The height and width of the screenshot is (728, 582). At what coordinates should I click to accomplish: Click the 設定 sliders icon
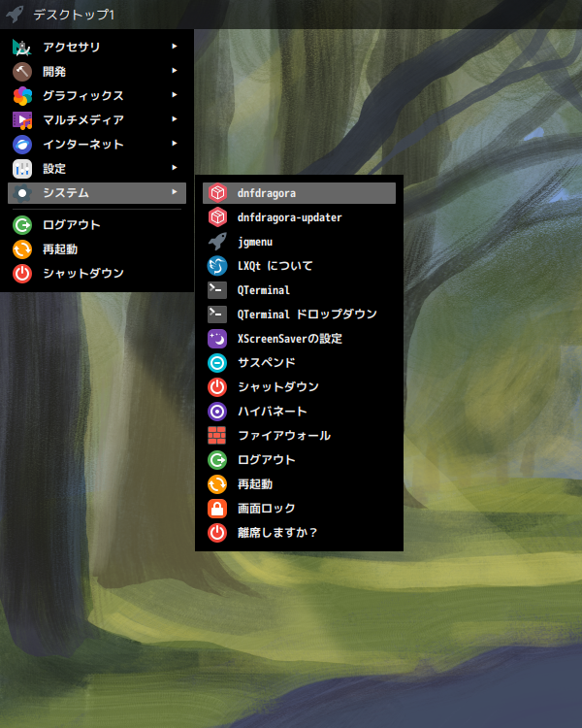21,169
